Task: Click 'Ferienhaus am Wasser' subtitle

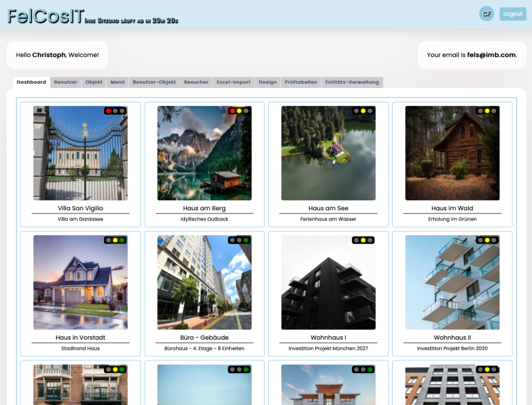Action: point(328,219)
